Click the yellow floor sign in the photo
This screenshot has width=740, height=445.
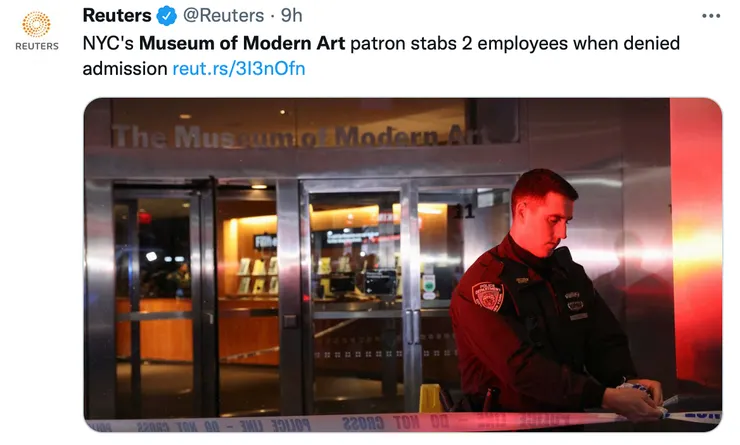(430, 398)
